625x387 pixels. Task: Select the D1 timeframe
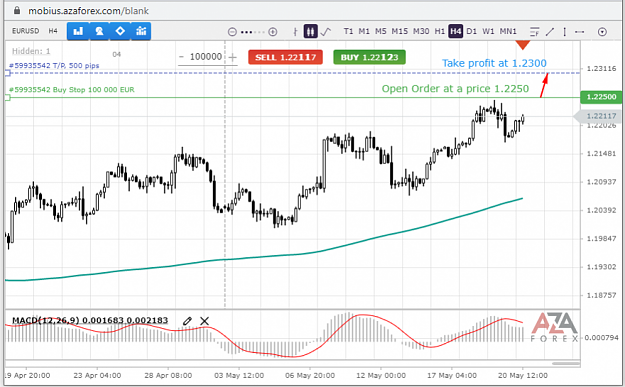click(x=472, y=31)
